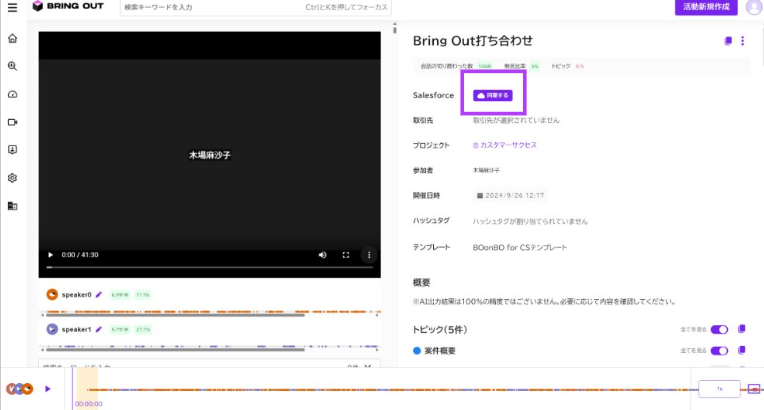Open settings gear in sidebar
Viewport: 764px width, 410px height.
point(13,178)
